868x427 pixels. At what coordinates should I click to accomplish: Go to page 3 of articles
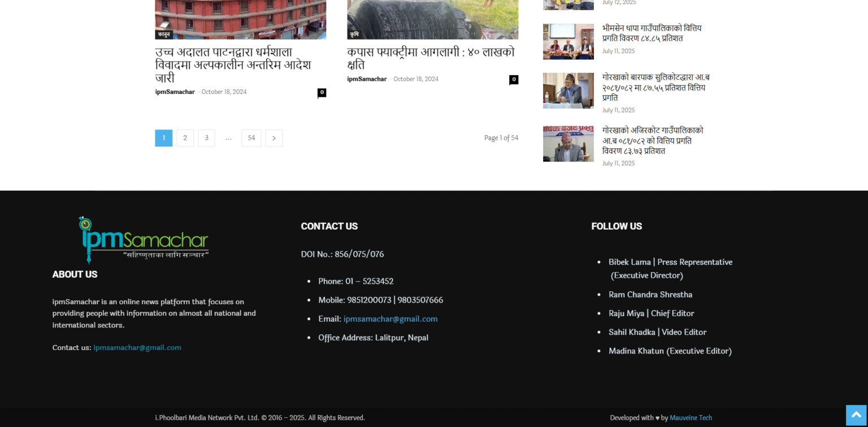(x=206, y=138)
